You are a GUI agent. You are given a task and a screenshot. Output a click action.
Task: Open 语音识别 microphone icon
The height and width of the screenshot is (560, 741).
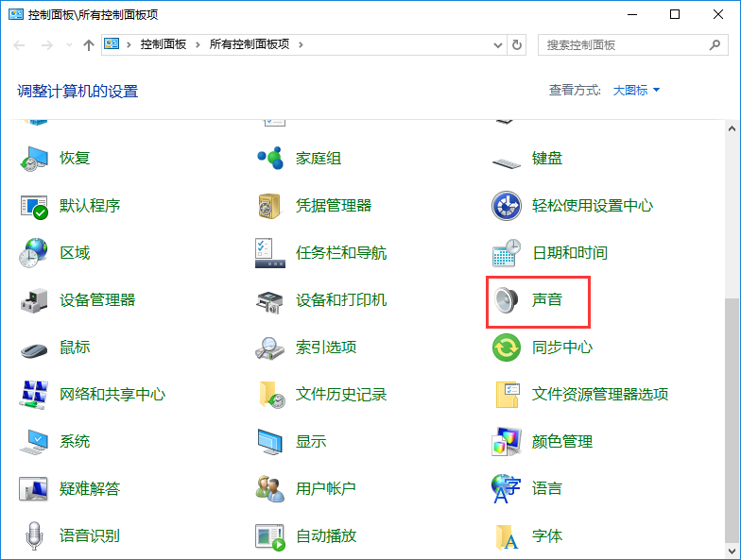[x=35, y=536]
